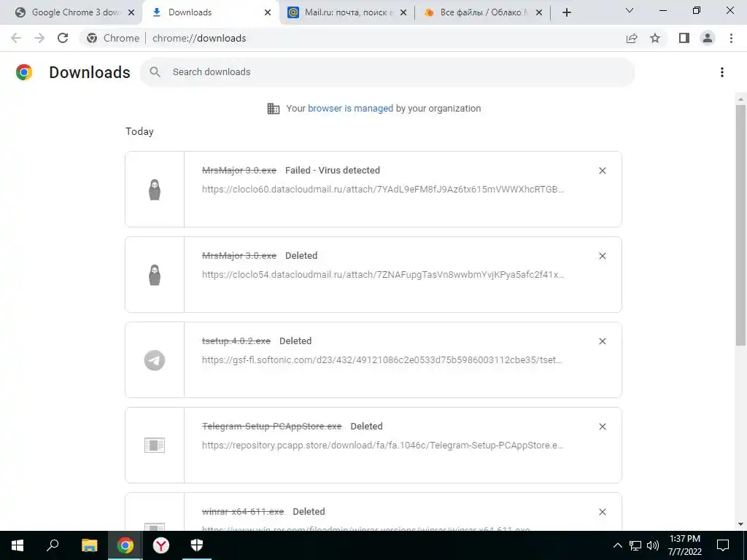Click the 'Failed - Virus detected' status text
The image size is (747, 560).
pos(333,171)
